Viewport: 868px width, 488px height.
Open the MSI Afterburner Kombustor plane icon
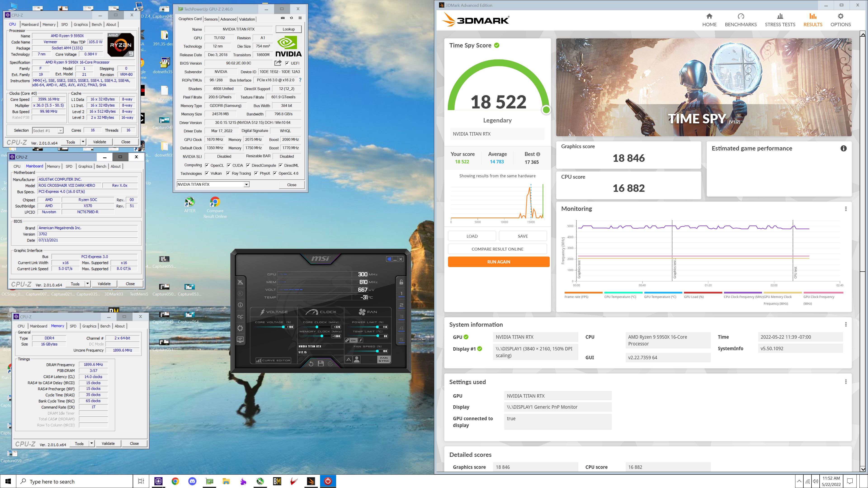point(240,282)
